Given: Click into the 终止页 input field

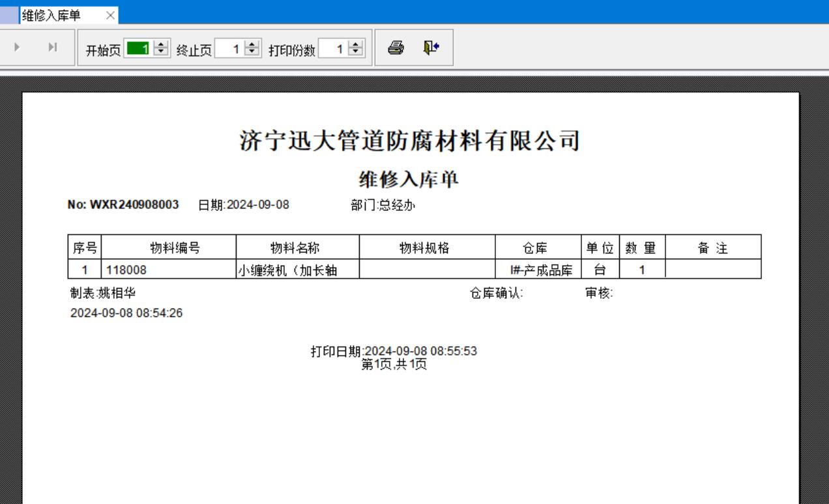Looking at the screenshot, I should pos(231,48).
